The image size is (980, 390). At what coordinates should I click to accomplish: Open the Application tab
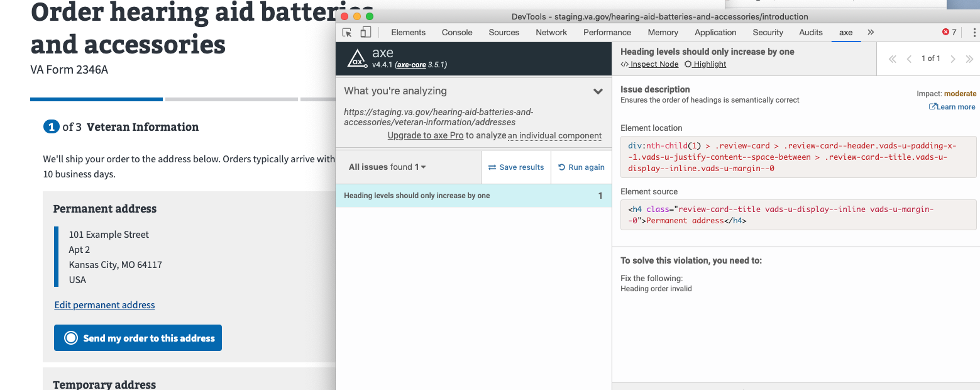point(715,32)
